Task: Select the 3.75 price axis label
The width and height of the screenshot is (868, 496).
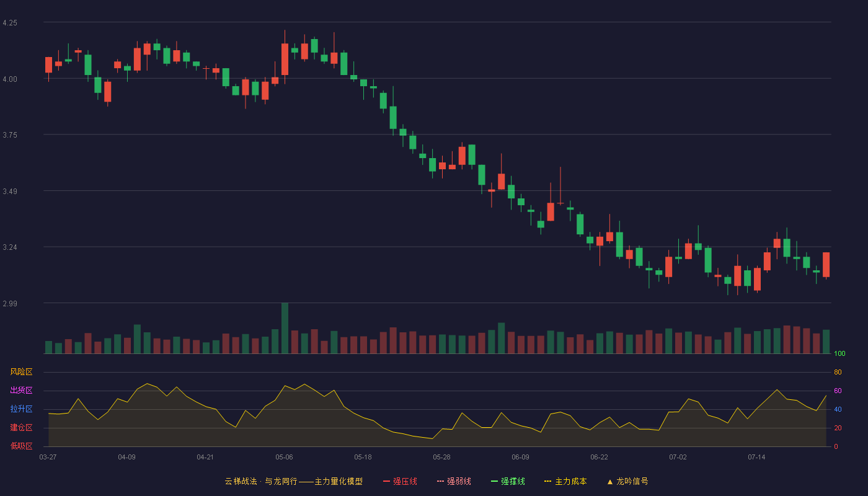Action: pyautogui.click(x=10, y=135)
